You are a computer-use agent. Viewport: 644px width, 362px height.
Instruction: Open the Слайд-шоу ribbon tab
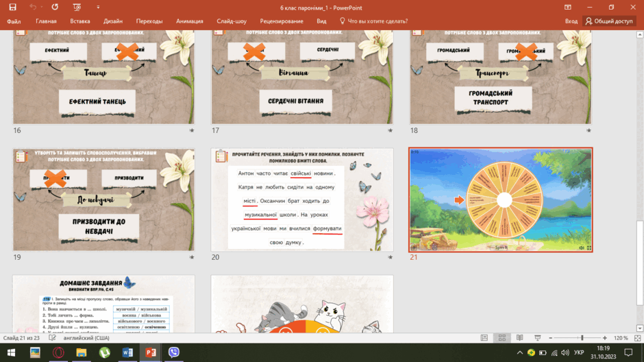(x=232, y=21)
